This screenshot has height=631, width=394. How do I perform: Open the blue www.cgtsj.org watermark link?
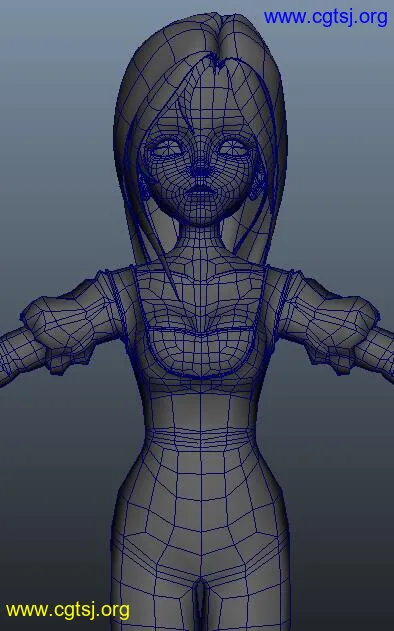pyautogui.click(x=326, y=18)
